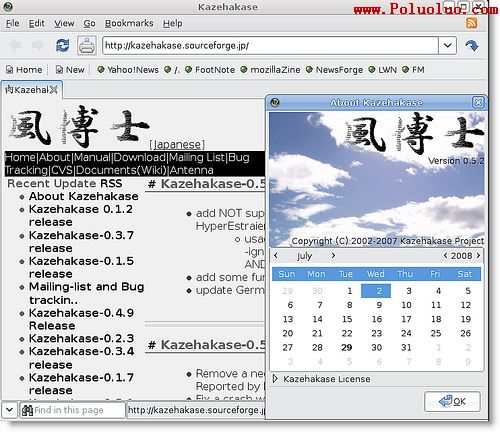The height and width of the screenshot is (432, 500).
Task: Open the URL history dropdown arrow
Action: [448, 45]
